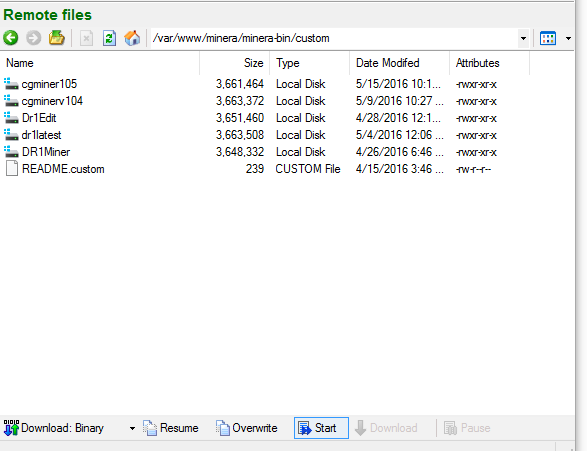Image resolution: width=587 pixels, height=451 pixels.
Task: Click the Start transfer button
Action: 321,428
